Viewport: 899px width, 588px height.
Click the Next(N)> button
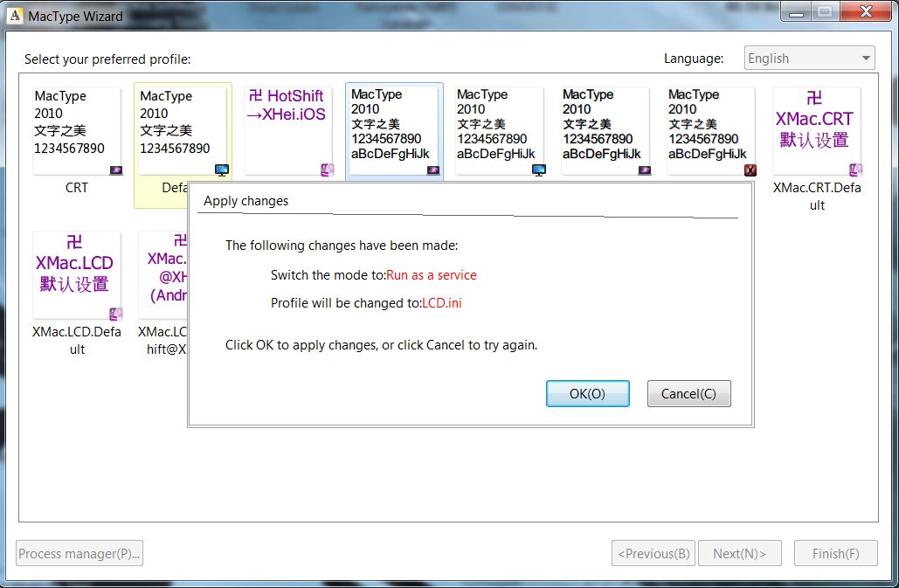(x=740, y=553)
